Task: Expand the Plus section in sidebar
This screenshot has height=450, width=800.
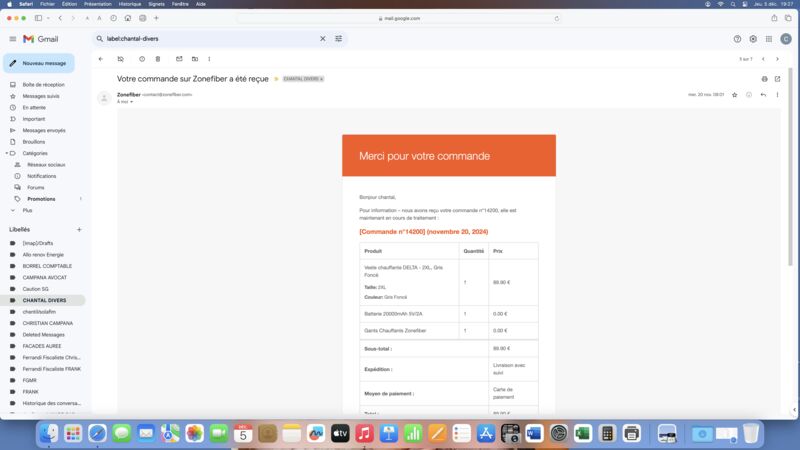Action: (x=27, y=210)
